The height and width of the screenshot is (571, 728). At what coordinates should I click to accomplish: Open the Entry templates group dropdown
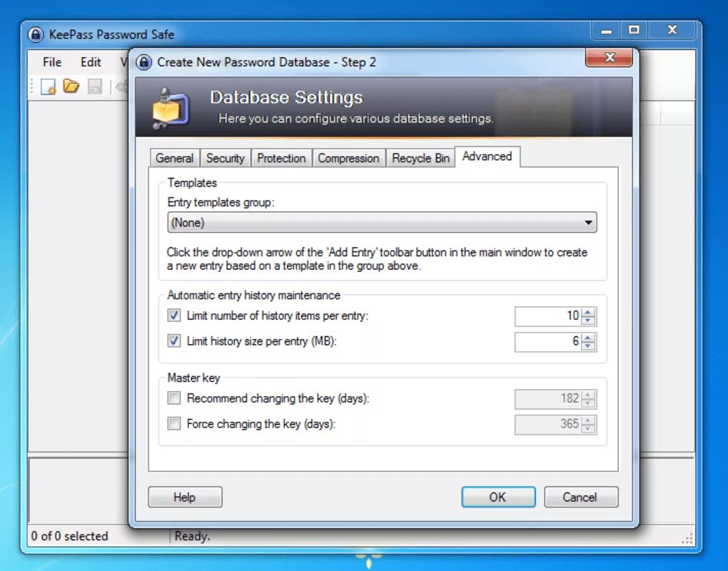382,223
